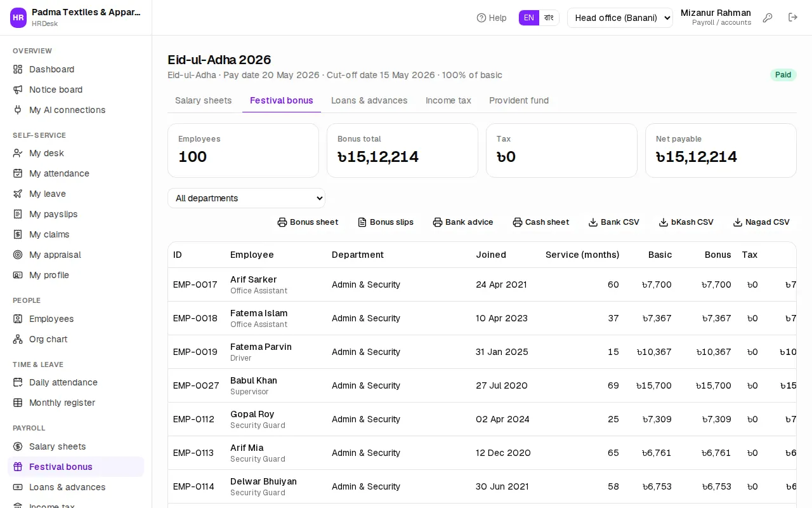Click the My payslips document icon
The width and height of the screenshot is (812, 508).
click(18, 214)
